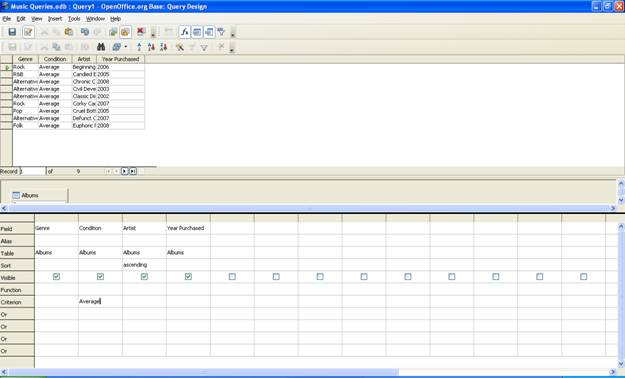Click the Record number input field
The height and width of the screenshot is (378, 625).
(33, 171)
